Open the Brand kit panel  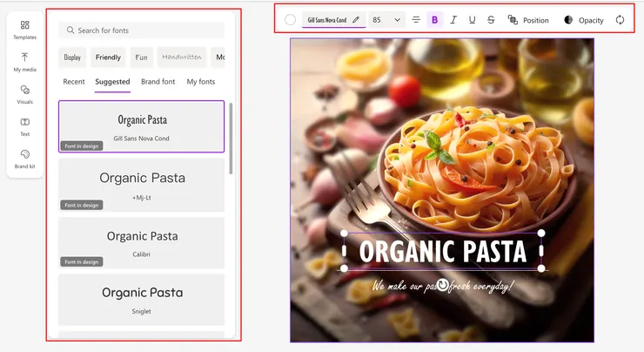pos(24,159)
